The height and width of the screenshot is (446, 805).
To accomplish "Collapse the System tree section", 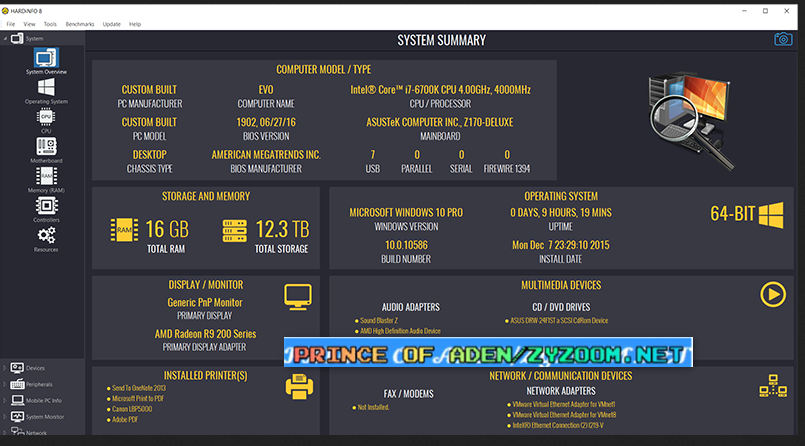I will click(5, 38).
